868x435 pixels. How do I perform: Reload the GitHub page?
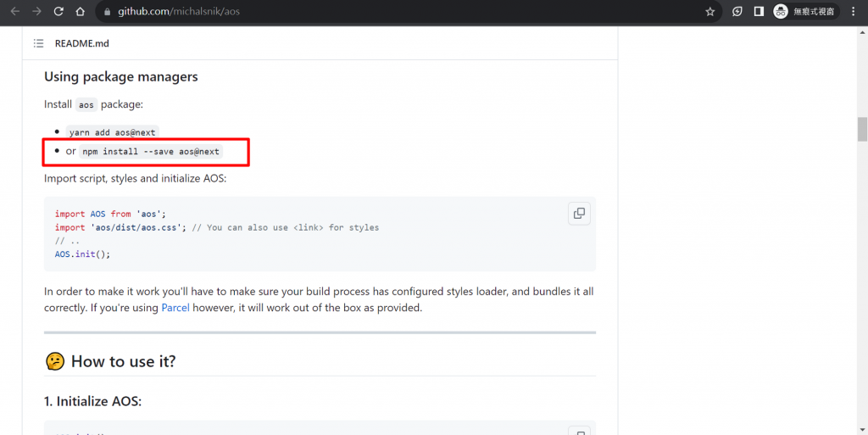(58, 12)
